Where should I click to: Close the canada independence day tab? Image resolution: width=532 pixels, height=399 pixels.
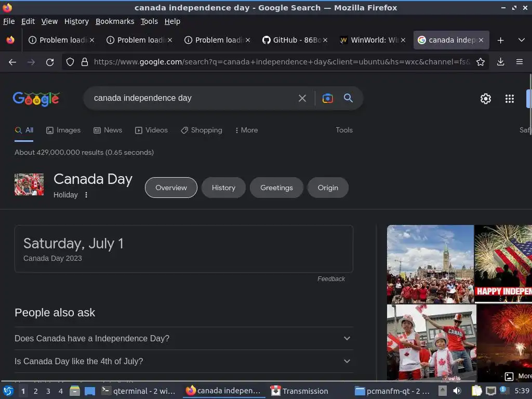coord(481,40)
